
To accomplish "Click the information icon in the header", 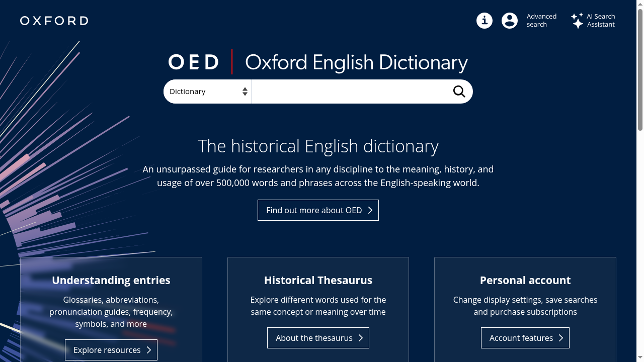I will tap(484, 21).
